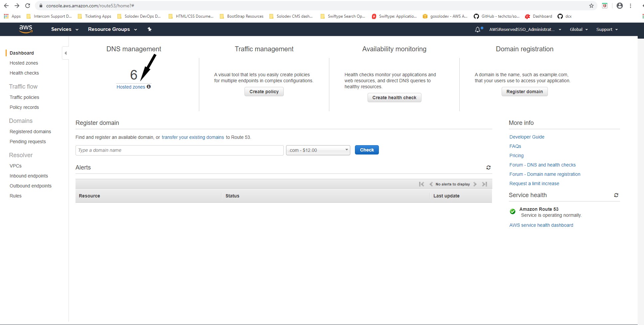Reload the page with browser refresh
The width and height of the screenshot is (644, 325).
point(28,6)
